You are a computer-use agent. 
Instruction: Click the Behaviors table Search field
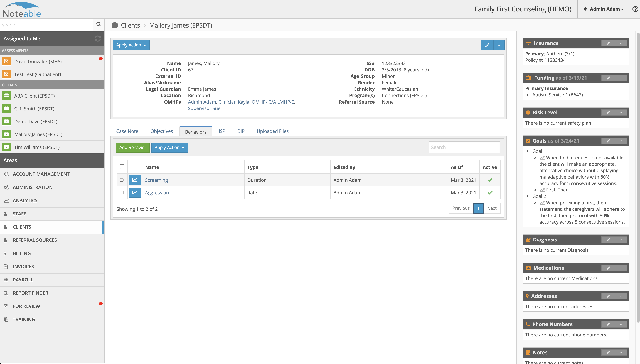pyautogui.click(x=464, y=147)
